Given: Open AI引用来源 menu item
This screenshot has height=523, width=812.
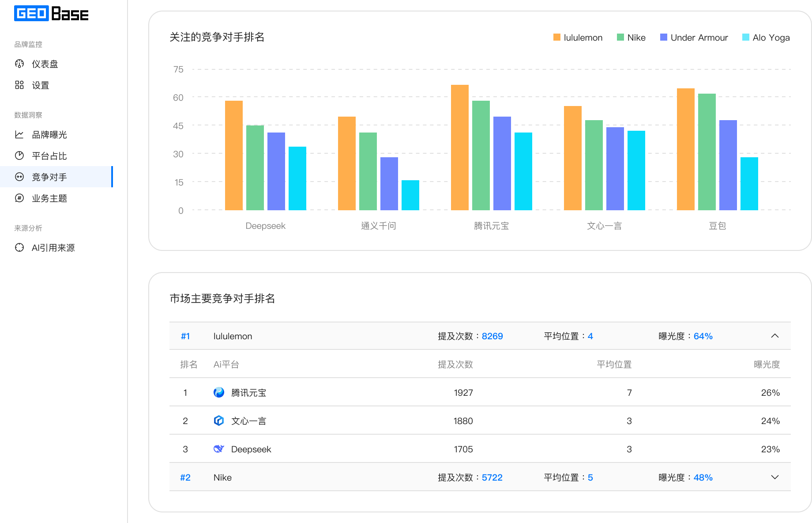Looking at the screenshot, I should coord(56,248).
